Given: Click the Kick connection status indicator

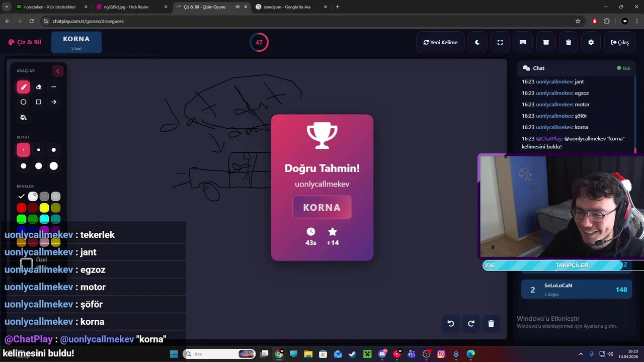Looking at the screenshot, I should tap(623, 68).
